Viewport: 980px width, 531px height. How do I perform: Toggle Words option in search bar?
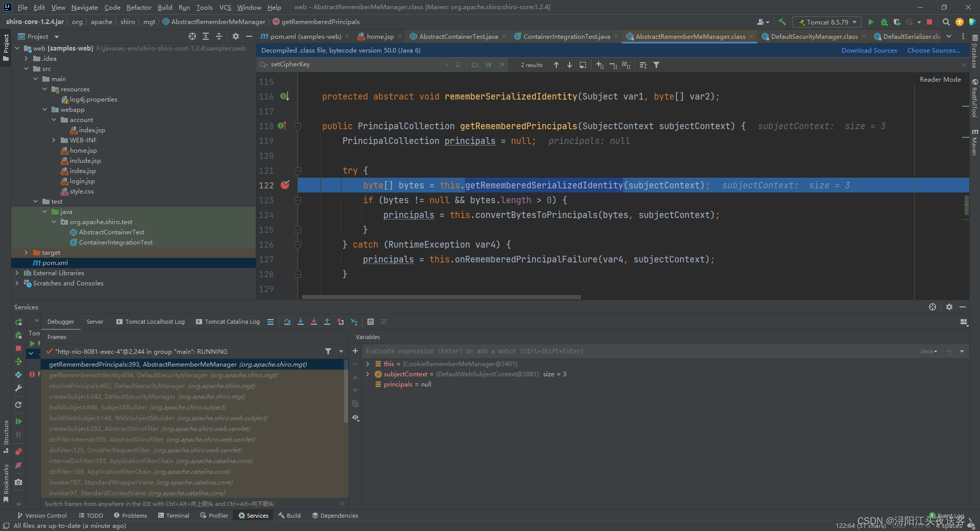[488, 65]
